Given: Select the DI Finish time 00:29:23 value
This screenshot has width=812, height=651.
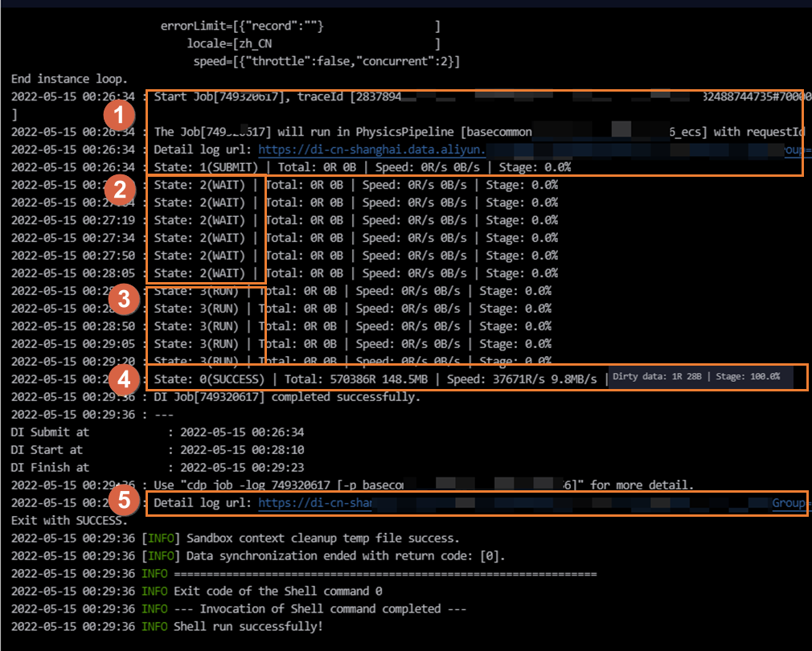Looking at the screenshot, I should click(242, 467).
